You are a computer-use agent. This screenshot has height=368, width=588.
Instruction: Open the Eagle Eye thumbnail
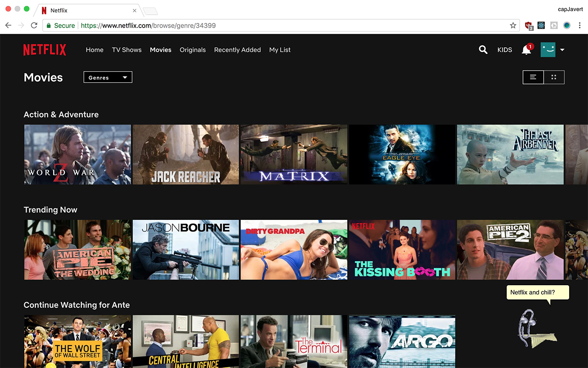(402, 155)
